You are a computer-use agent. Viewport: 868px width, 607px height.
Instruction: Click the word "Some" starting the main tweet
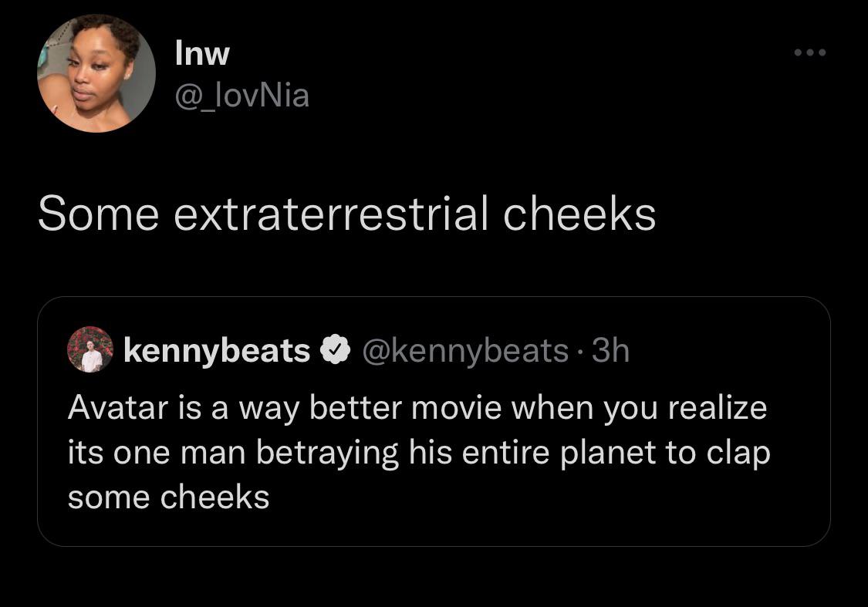(x=98, y=214)
